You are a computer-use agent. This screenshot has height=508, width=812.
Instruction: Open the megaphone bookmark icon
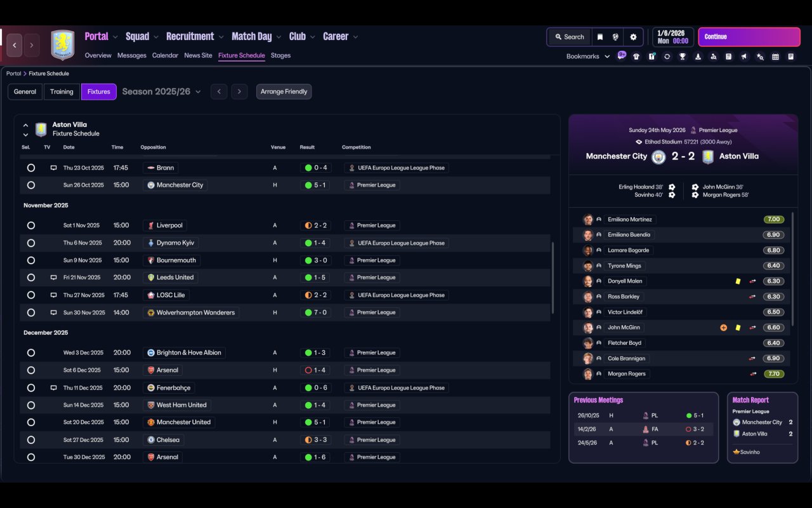click(x=744, y=57)
